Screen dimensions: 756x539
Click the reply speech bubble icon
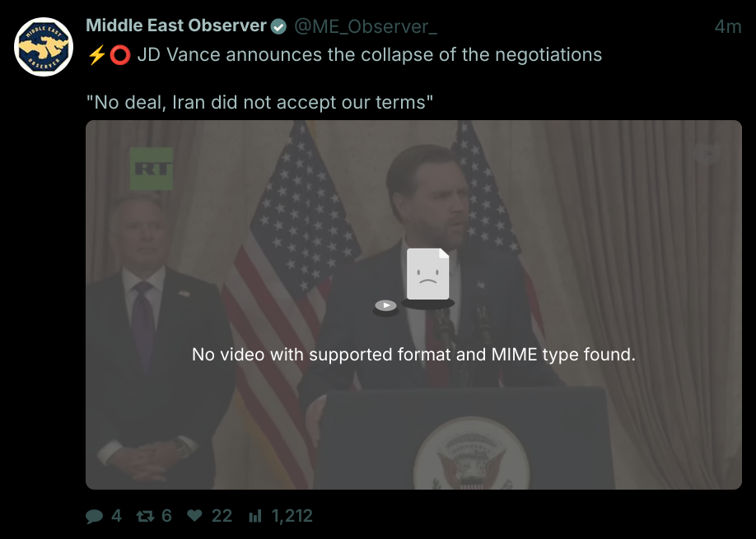click(x=94, y=516)
